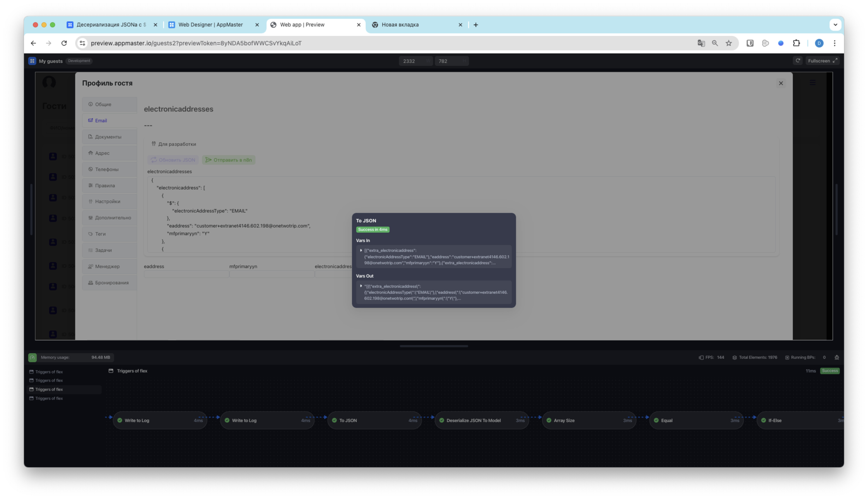This screenshot has height=499, width=868.
Task: Open site information icon in address bar
Action: pos(82,43)
